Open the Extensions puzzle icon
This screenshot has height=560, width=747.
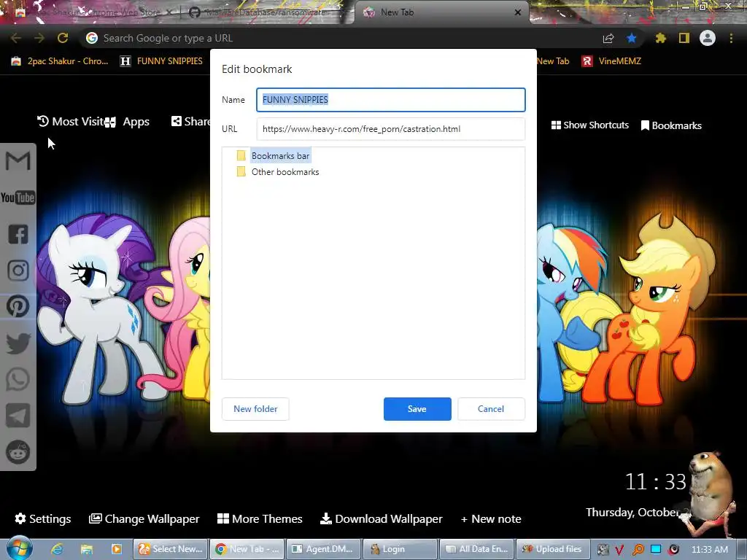coord(660,38)
